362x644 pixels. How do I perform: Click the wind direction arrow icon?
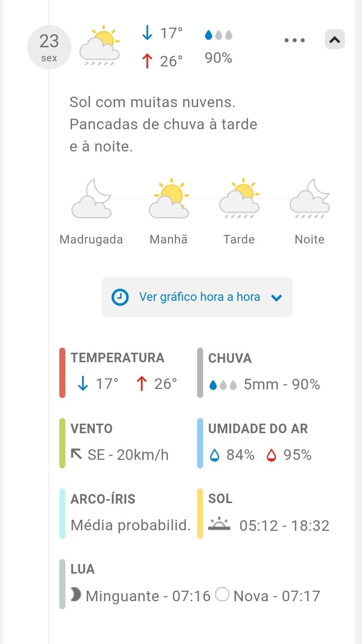pyautogui.click(x=76, y=454)
